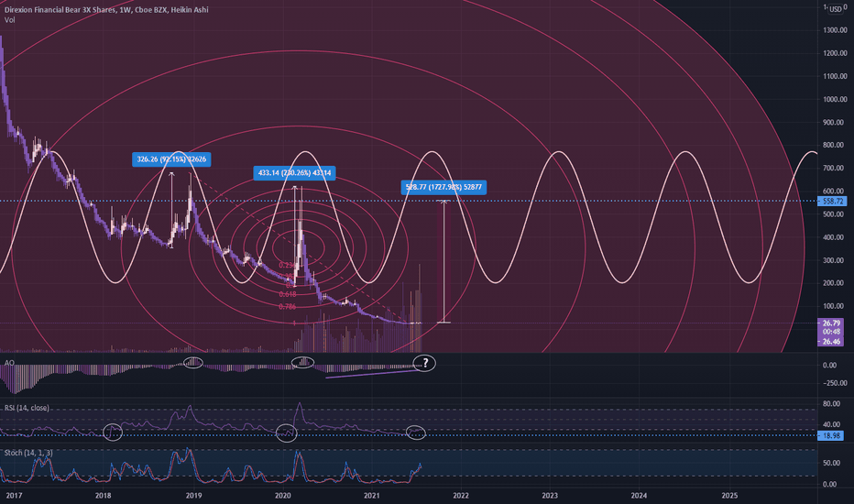Screen dimensions: 854x504
Task: Select the Stoch (14, 1, 3) indicator label
Action: [x=28, y=453]
